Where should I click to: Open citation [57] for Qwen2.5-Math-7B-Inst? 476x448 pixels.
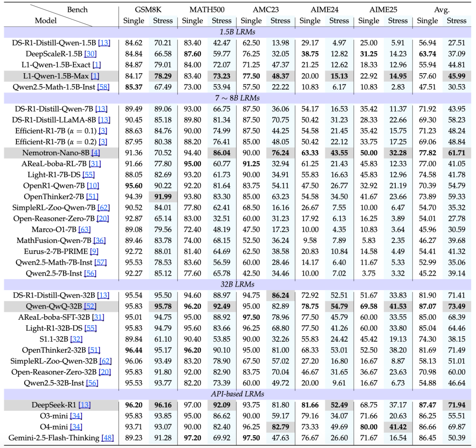tap(100, 262)
